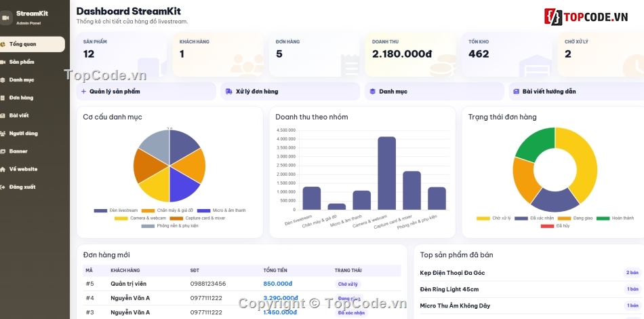Click the Tổng quan sidebar icon

[x=3, y=44]
